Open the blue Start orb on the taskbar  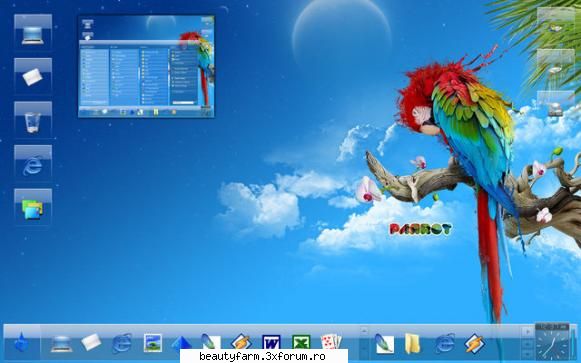coord(21,342)
